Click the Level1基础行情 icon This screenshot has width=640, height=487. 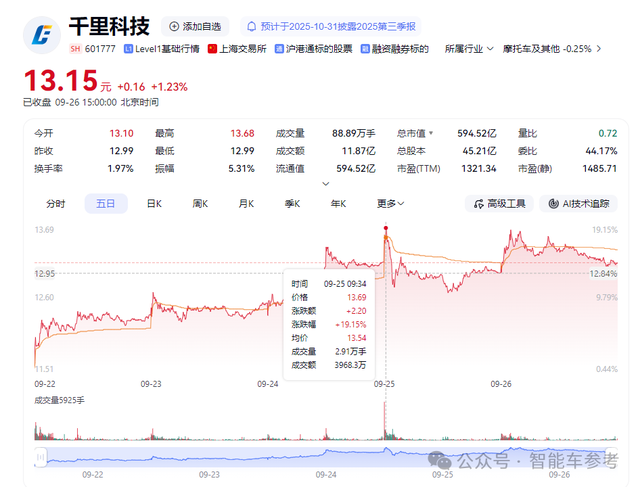point(128,49)
